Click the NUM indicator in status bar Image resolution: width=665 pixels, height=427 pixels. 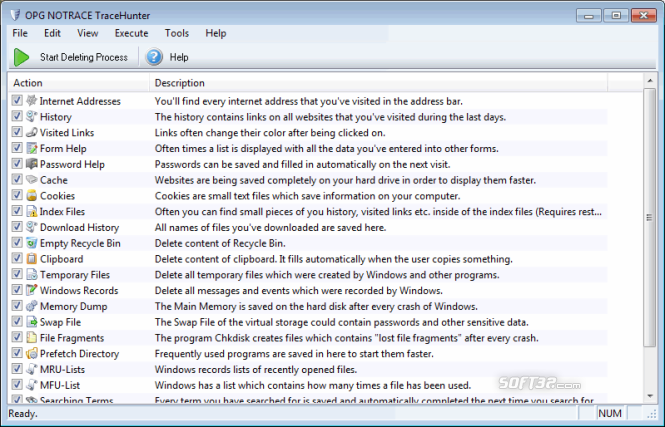610,413
